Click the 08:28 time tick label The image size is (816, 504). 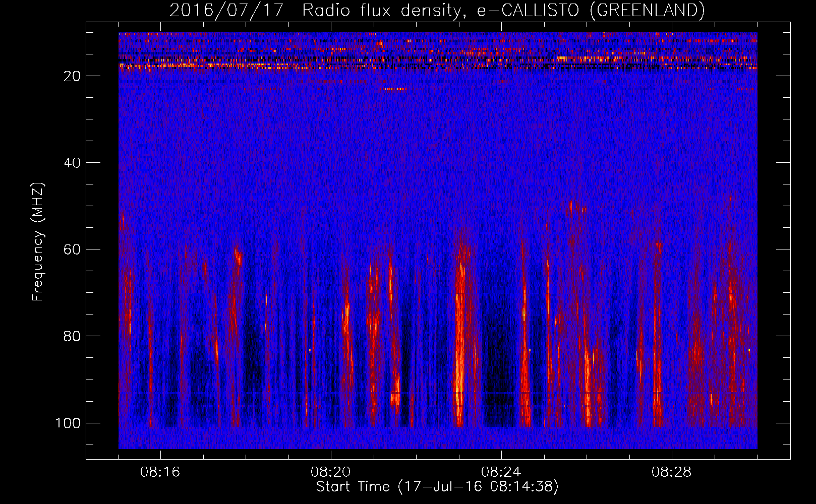tap(672, 472)
